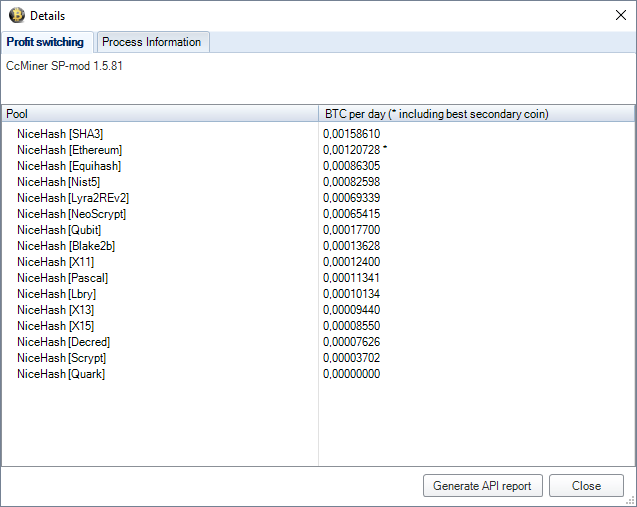Click the value 0,00008550

(x=351, y=326)
